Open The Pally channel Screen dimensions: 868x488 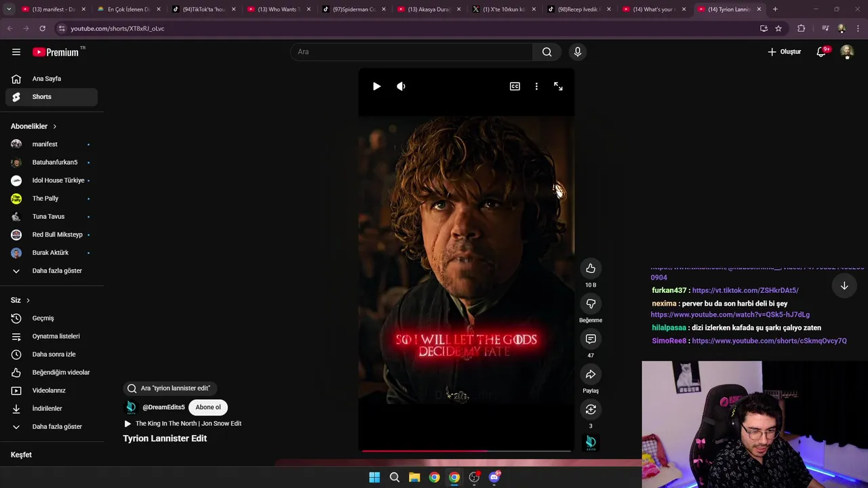[x=52, y=199]
